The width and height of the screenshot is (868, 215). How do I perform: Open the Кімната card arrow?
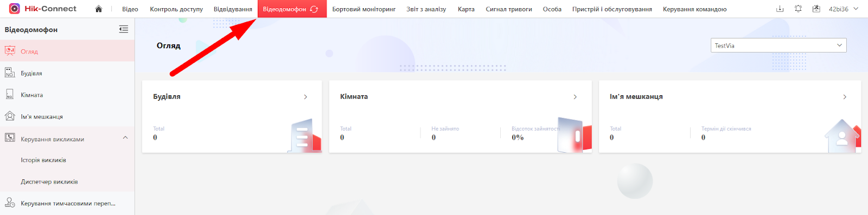[575, 97]
